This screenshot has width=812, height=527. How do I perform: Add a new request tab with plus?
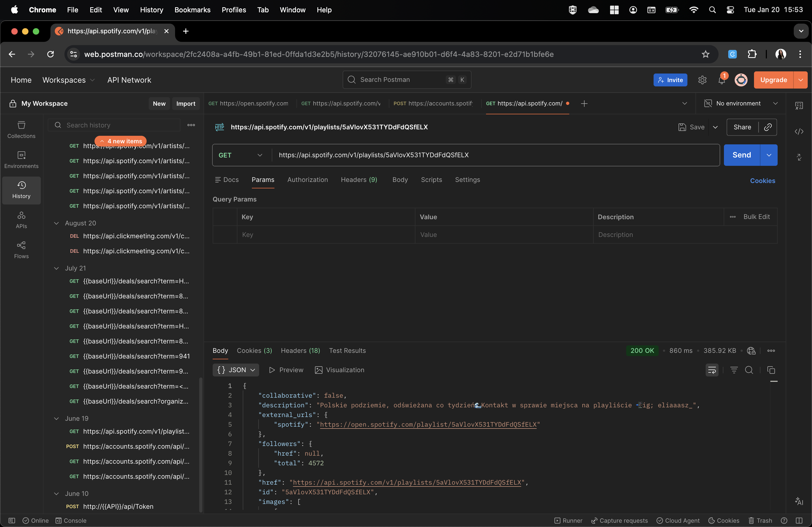coord(584,103)
